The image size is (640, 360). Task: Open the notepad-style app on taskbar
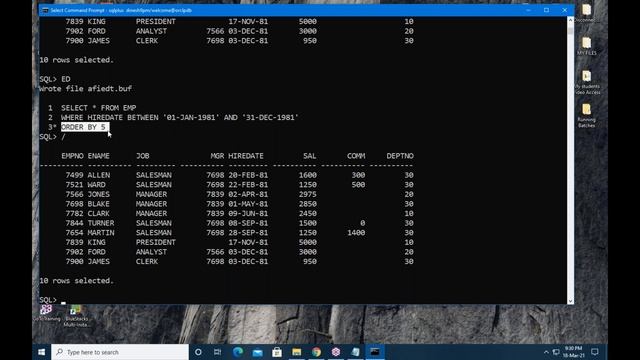tap(356, 352)
